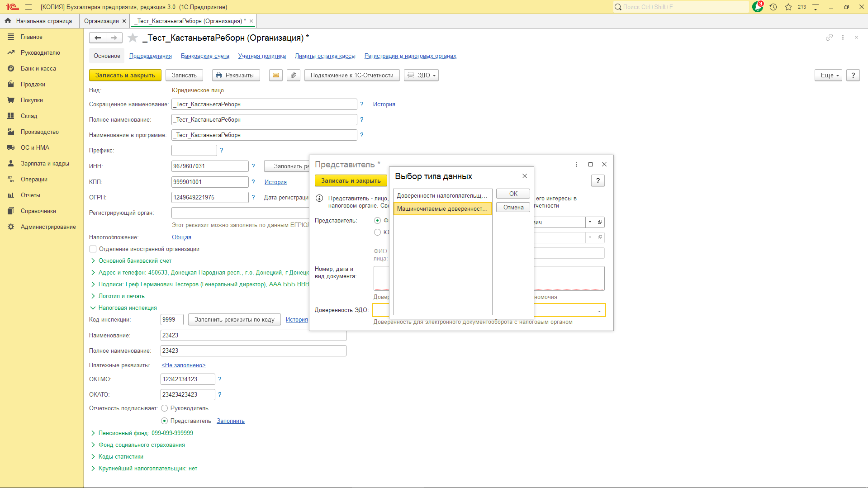
Task: Open the Банк и касса section
Action: [38, 68]
